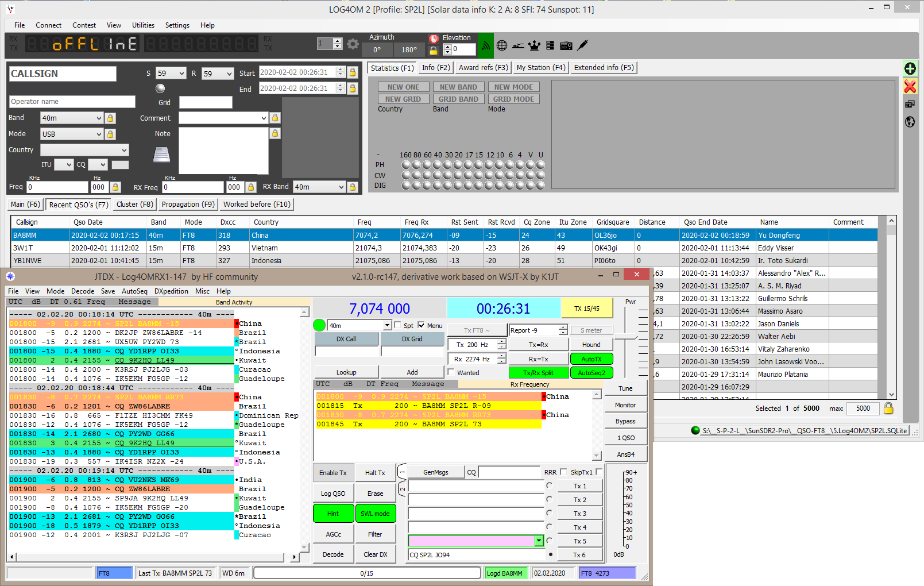Viewport: 924px width, 586px height.
Task: Tick the Wanted checkbox
Action: [451, 372]
